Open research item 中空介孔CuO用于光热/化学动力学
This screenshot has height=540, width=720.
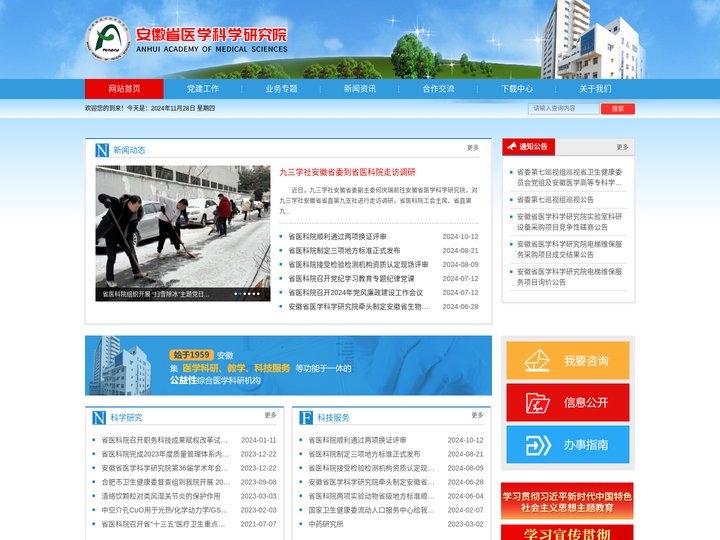click(x=164, y=510)
